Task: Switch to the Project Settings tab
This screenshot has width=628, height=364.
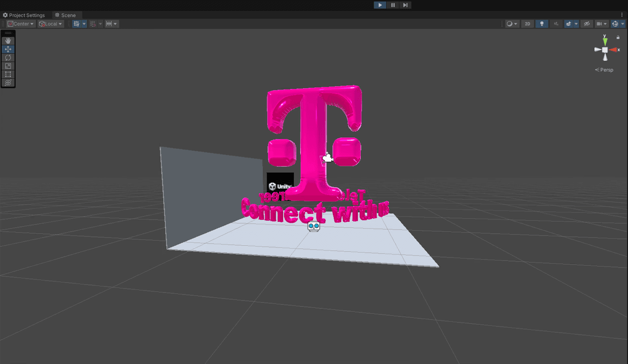Action: pyautogui.click(x=24, y=15)
